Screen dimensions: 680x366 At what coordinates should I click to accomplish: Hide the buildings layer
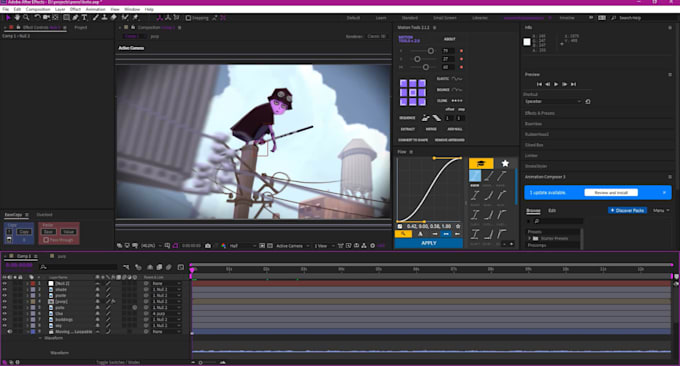click(x=5, y=320)
